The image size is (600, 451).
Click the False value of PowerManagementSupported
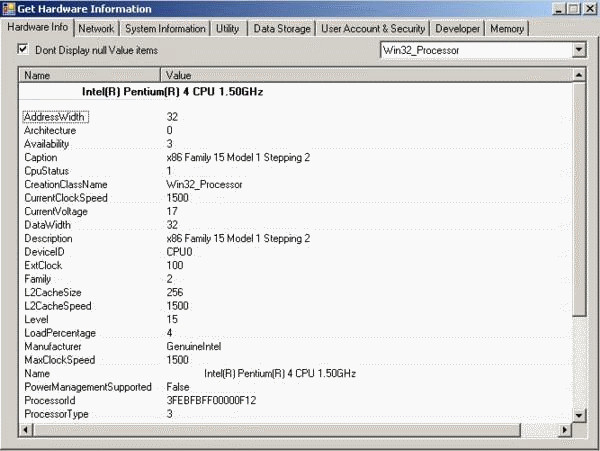tap(178, 387)
